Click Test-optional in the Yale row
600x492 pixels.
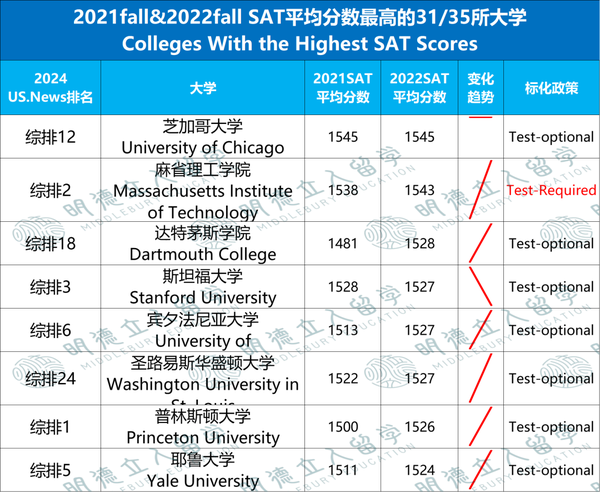(551, 470)
